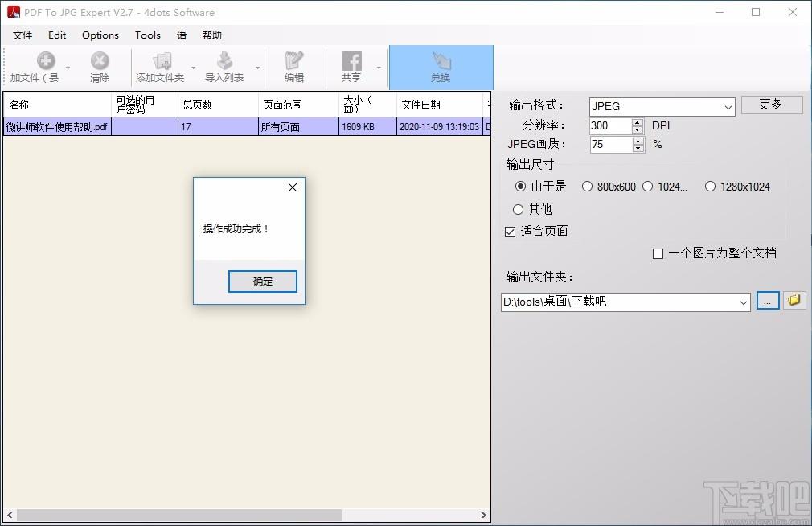Open the dropdown arrow next to 导入列表
The width and height of the screenshot is (812, 526).
257,68
